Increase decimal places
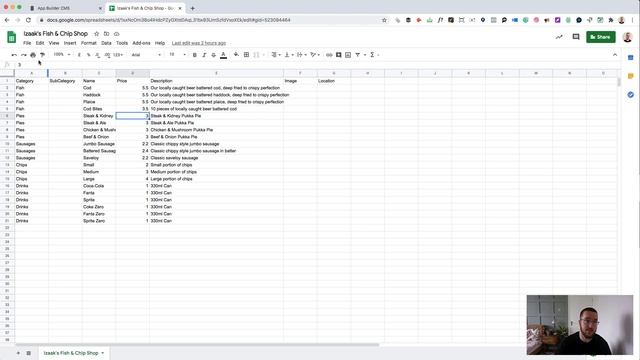The width and height of the screenshot is (640, 360). point(107,55)
